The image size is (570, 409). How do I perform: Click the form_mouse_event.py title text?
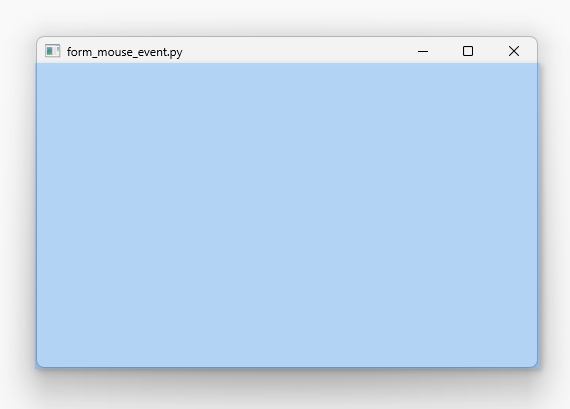point(125,52)
